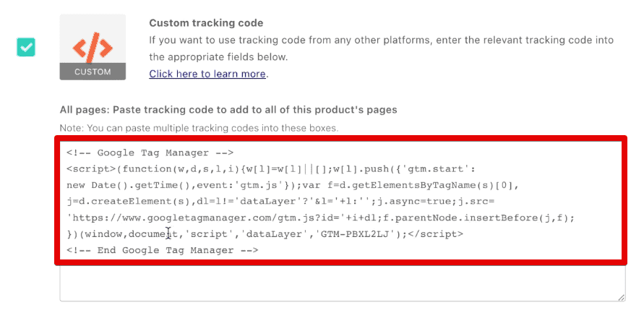Click 'new Date().getTime()' in the code
The image size is (644, 318).
click(129, 185)
